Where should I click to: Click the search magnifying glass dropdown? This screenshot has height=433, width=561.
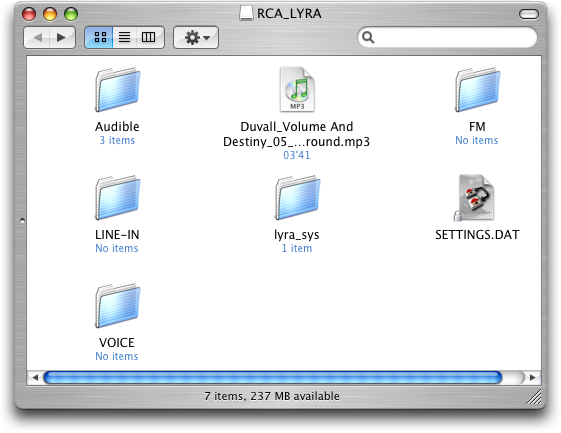click(x=368, y=37)
